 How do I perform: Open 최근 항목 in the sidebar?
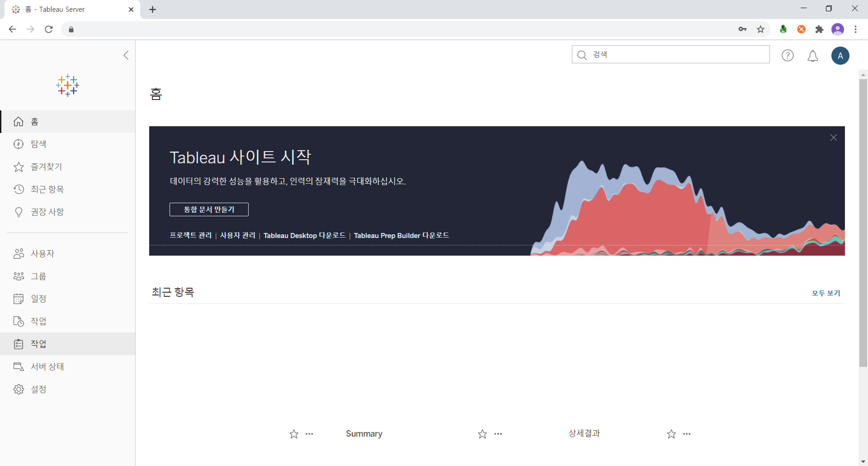tap(68, 189)
